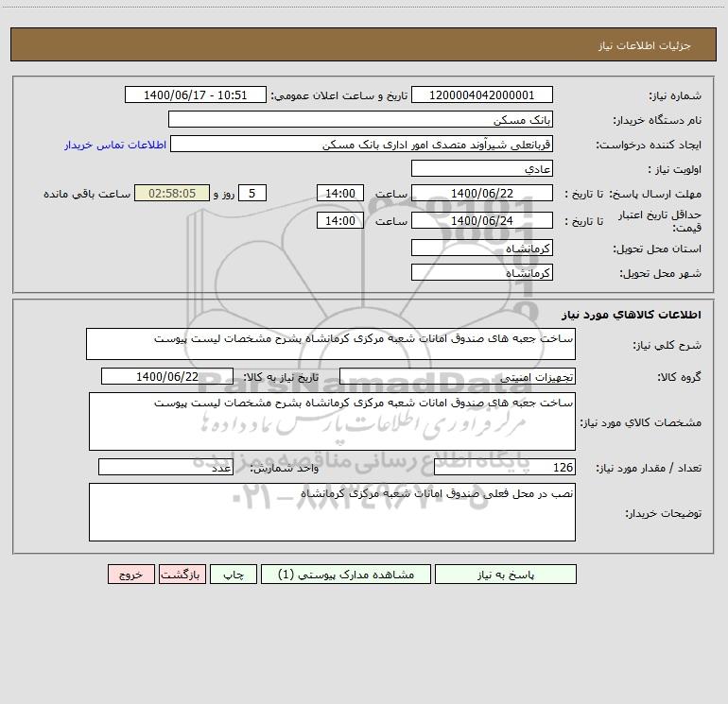This screenshot has height=704, width=728.
Task: Click the buyer name field بانک مسکن
Action: pyautogui.click(x=360, y=119)
